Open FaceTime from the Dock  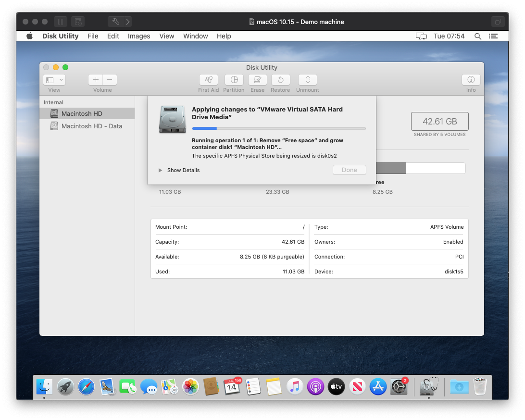point(128,387)
